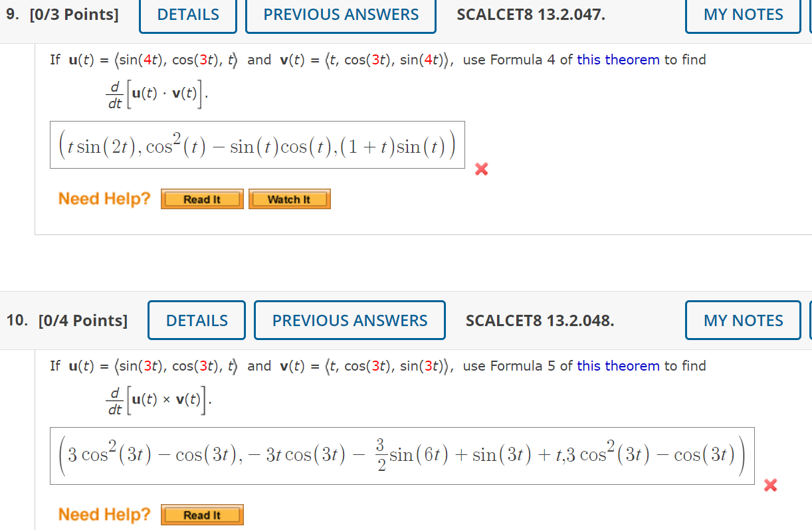Open 'this theorem' link in question 9

pos(618,59)
